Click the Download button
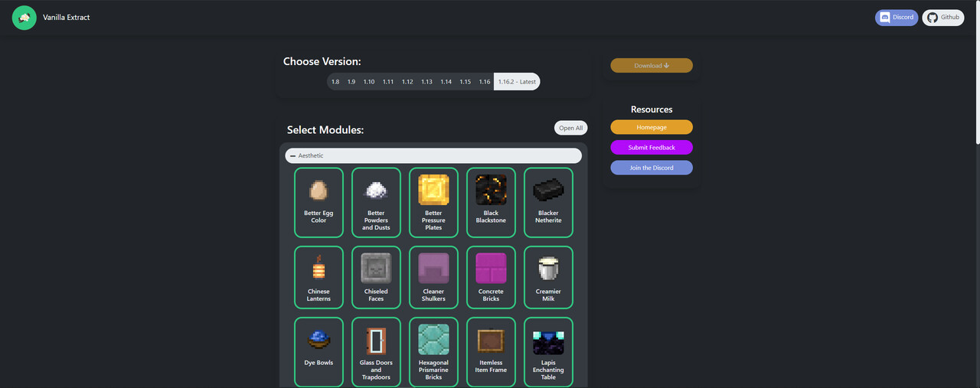This screenshot has width=980, height=388. click(652, 66)
